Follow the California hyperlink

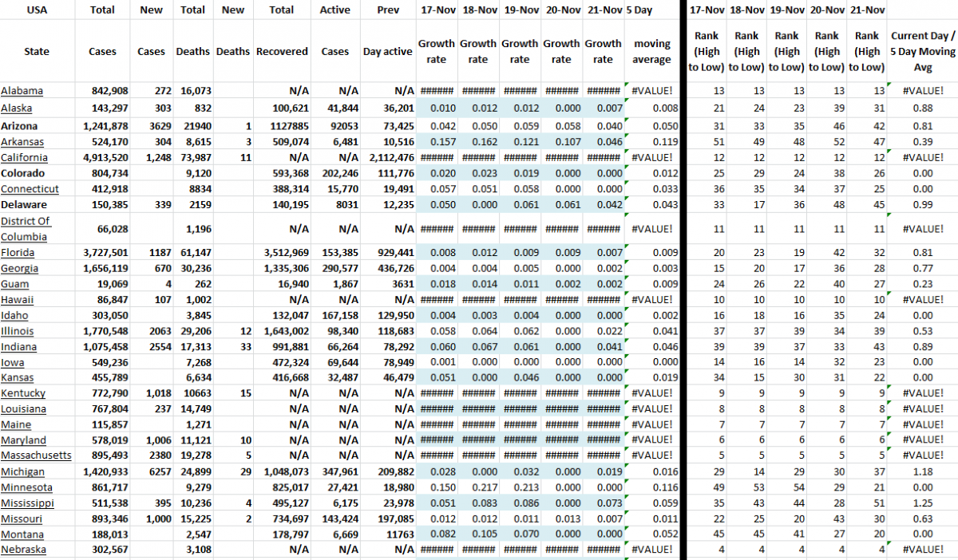tap(25, 157)
